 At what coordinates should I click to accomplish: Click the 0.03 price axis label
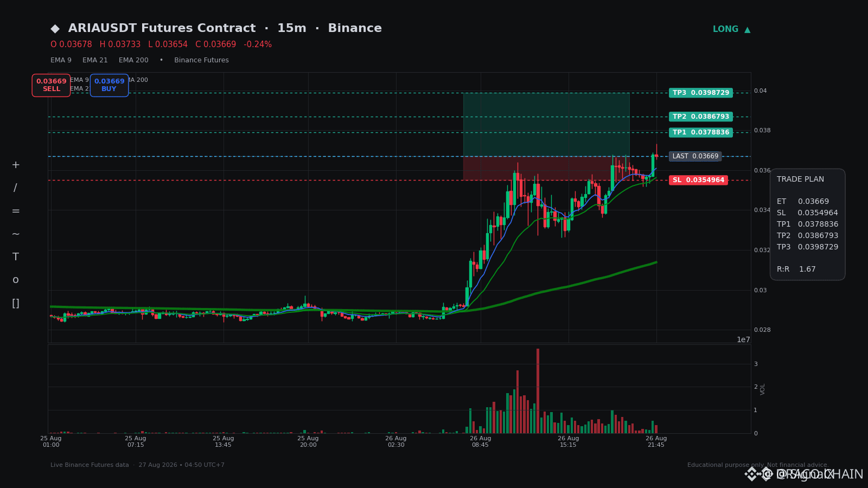pyautogui.click(x=761, y=291)
